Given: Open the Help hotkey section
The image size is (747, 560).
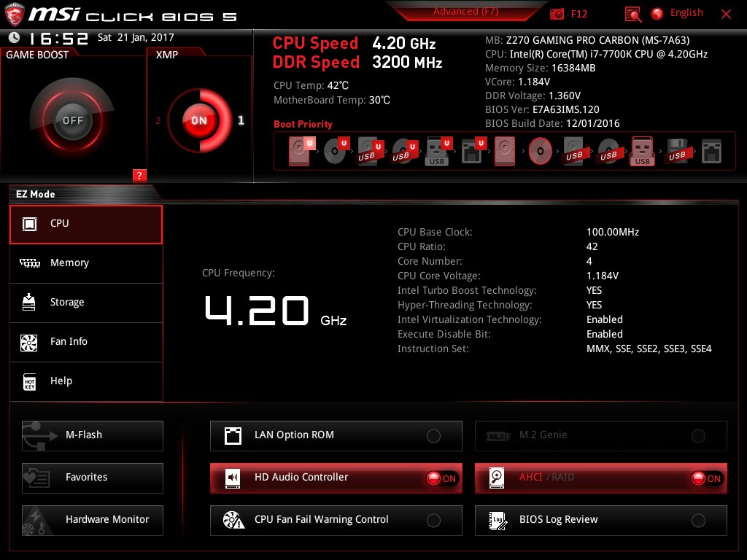Looking at the screenshot, I should click(86, 382).
